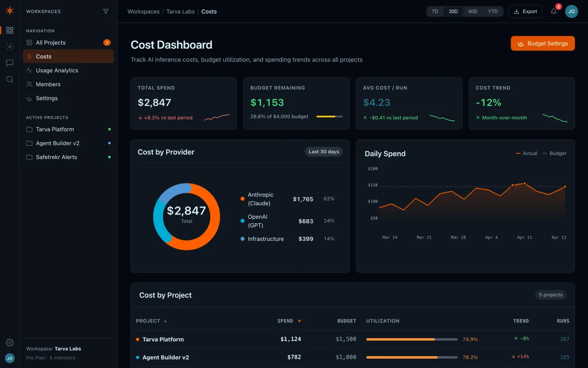Click the 267 runs value

coord(564,339)
